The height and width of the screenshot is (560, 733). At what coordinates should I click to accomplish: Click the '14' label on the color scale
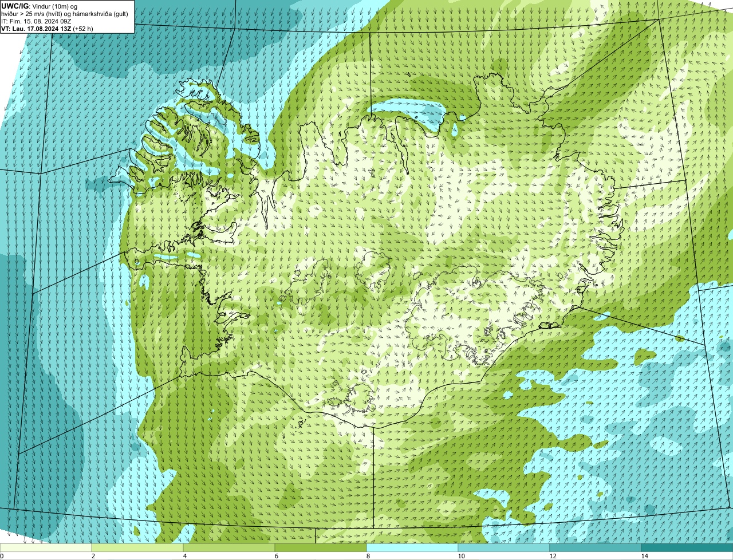point(644,556)
